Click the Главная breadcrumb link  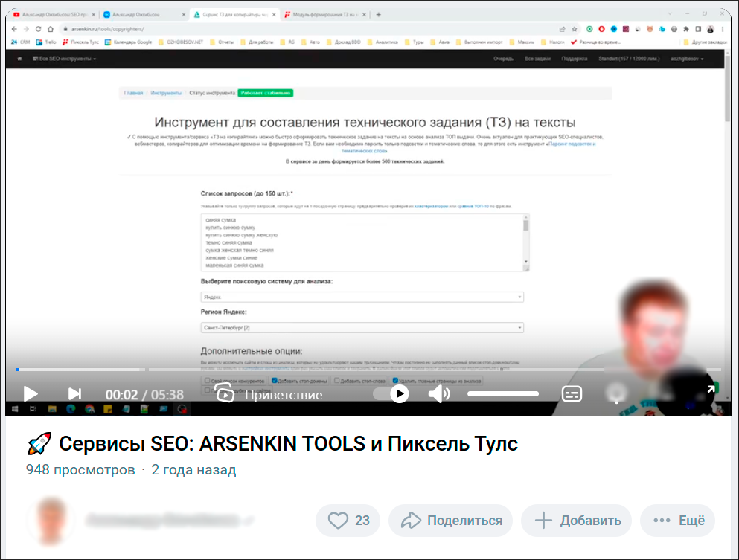[133, 93]
